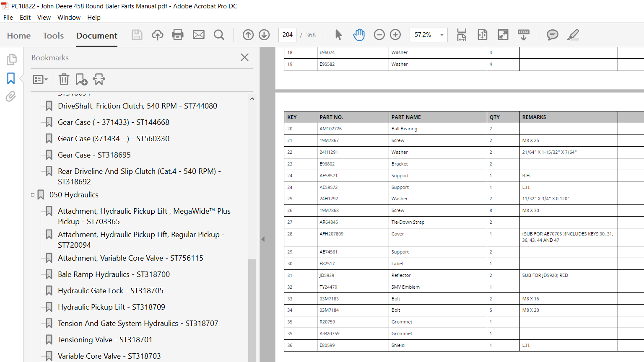The width and height of the screenshot is (644, 362).
Task: Click the Fit one full page icon
Action: (483, 35)
